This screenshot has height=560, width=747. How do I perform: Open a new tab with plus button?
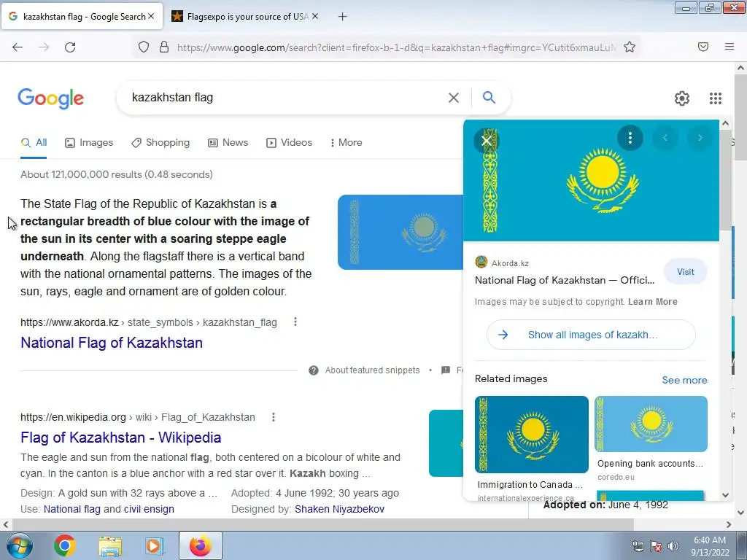click(343, 17)
